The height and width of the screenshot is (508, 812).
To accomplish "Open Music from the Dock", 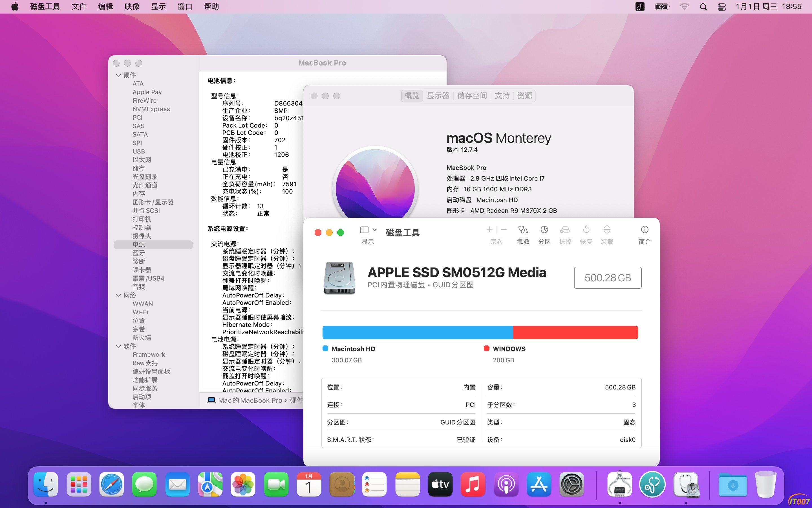I will tap(473, 484).
